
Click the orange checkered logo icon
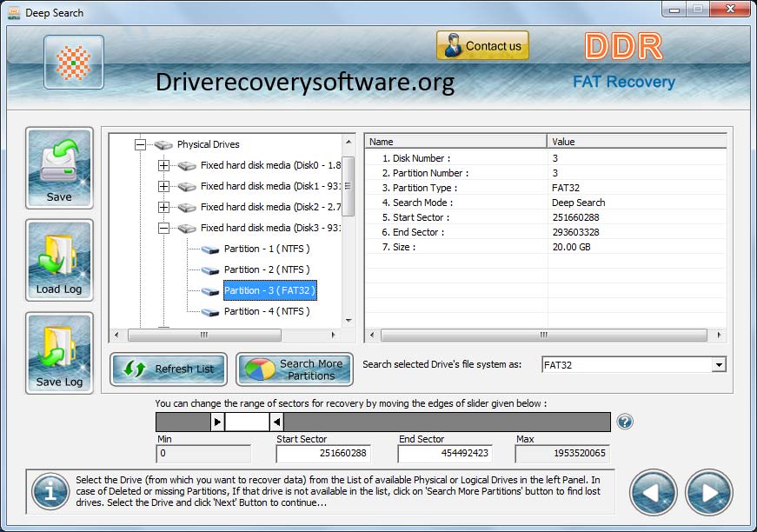tap(73, 63)
